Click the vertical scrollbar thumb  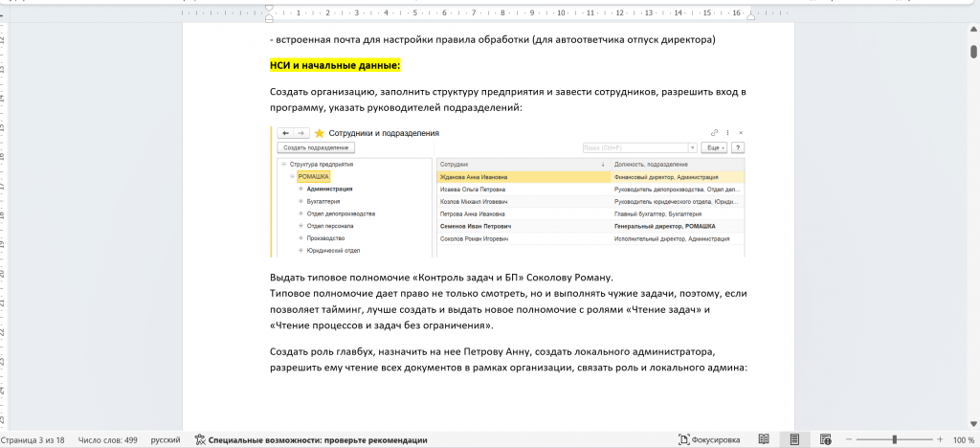click(x=973, y=51)
